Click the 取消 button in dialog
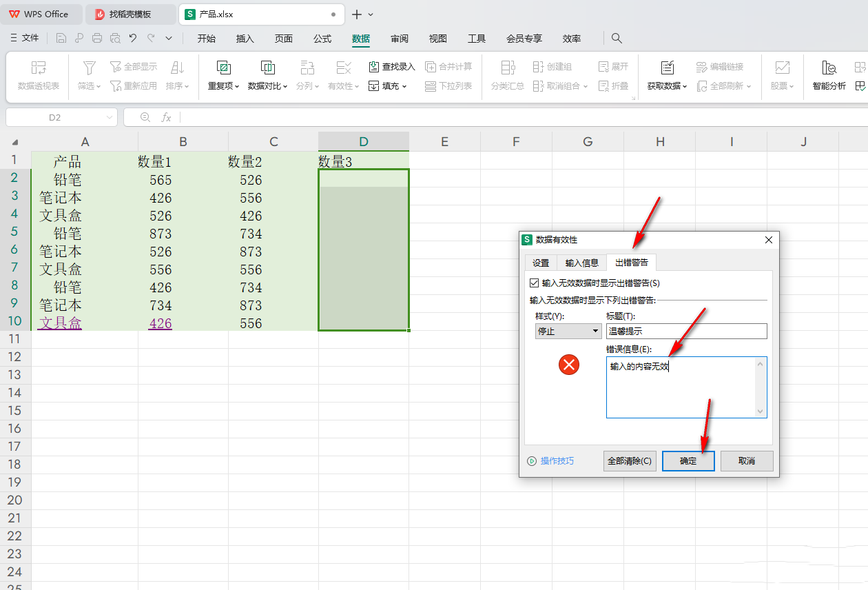Viewport: 868px width, 590px height. pos(747,461)
